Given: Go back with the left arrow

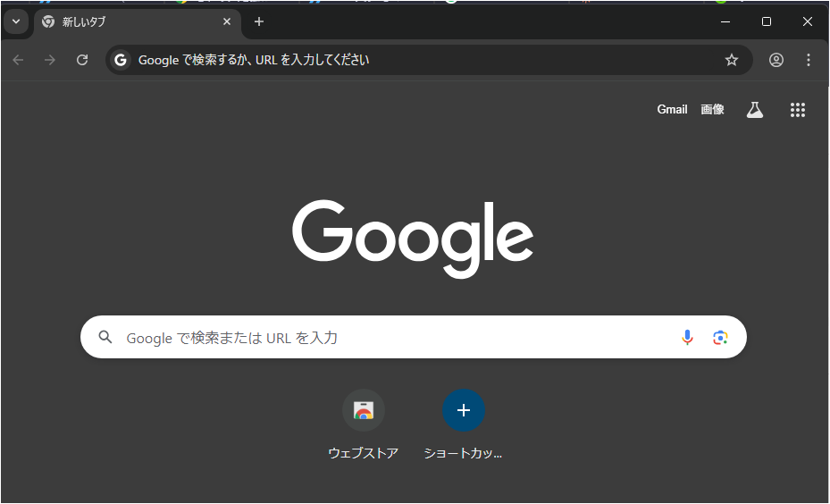Looking at the screenshot, I should tap(18, 60).
